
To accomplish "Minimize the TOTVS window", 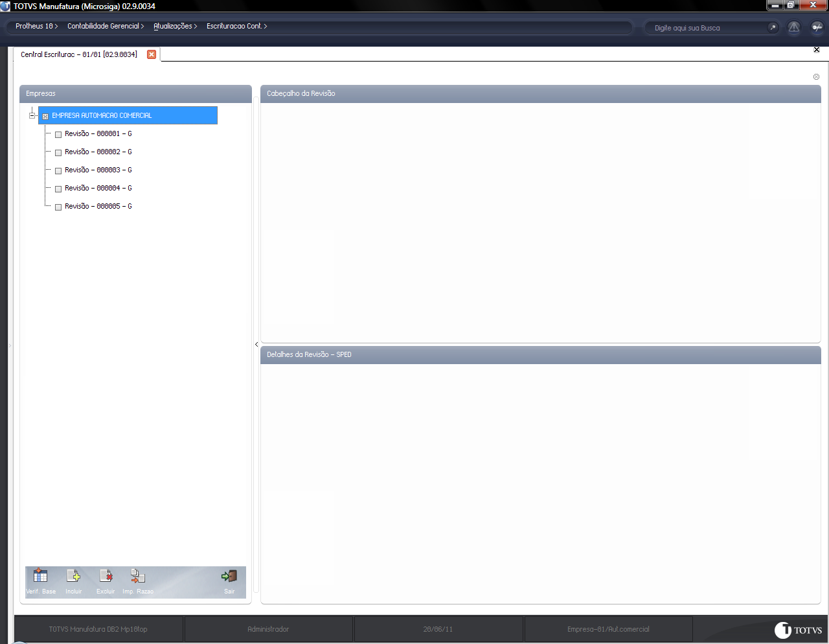I will pos(775,5).
